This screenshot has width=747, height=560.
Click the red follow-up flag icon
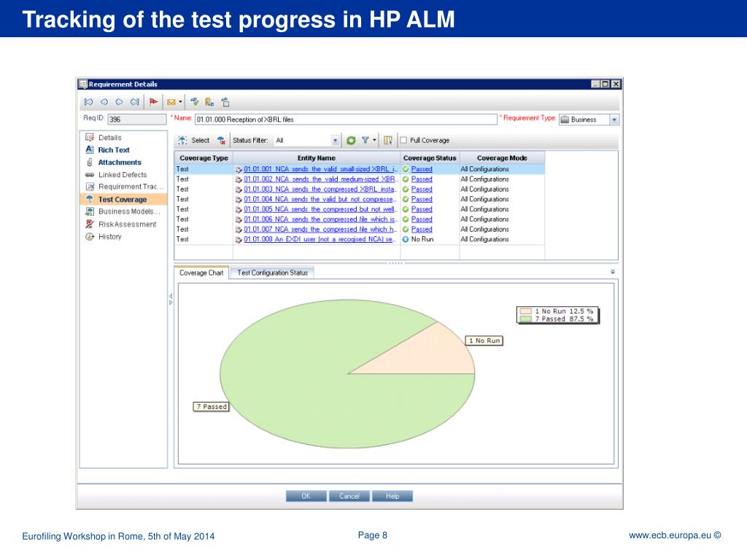tap(153, 102)
